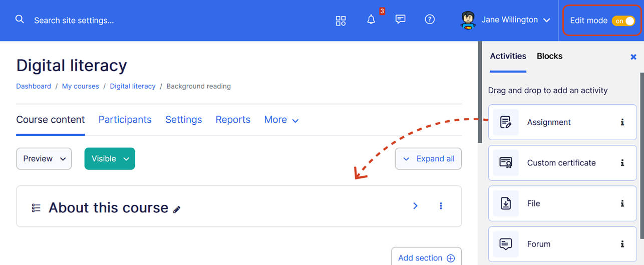Show info for the Forum activity
This screenshot has width=644, height=265.
pyautogui.click(x=622, y=244)
